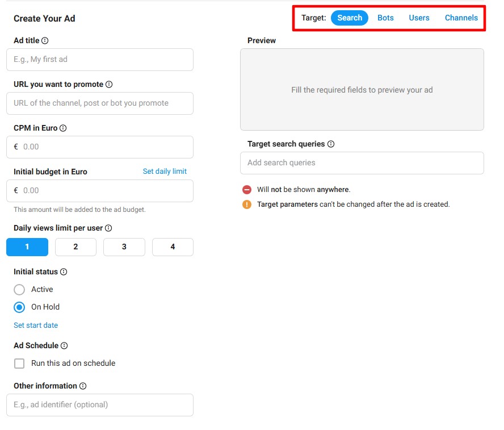Click the Ad Schedule info icon
The height and width of the screenshot is (430, 504).
tap(64, 346)
